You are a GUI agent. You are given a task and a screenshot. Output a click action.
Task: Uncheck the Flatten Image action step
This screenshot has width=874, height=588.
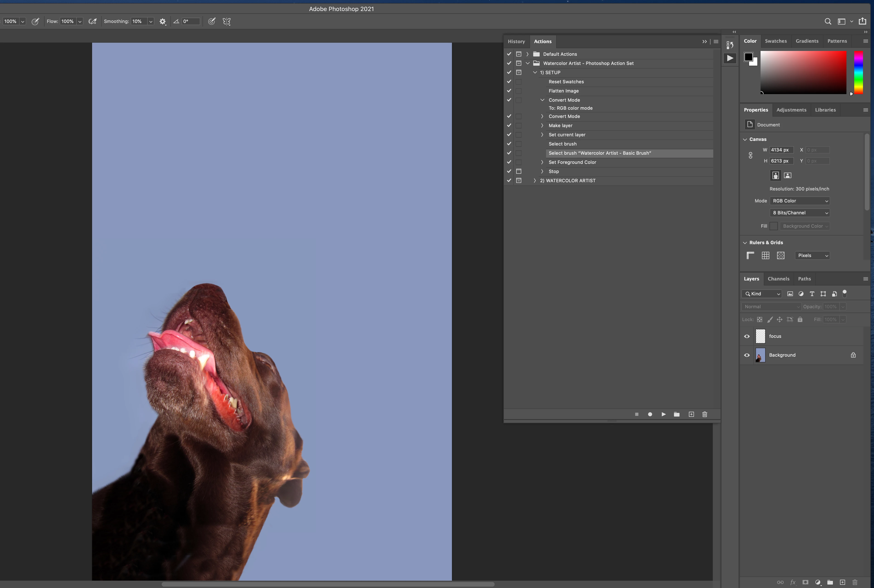coord(509,91)
